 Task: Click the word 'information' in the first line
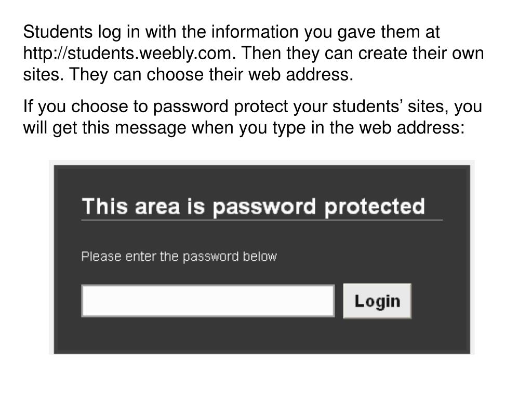[255, 32]
